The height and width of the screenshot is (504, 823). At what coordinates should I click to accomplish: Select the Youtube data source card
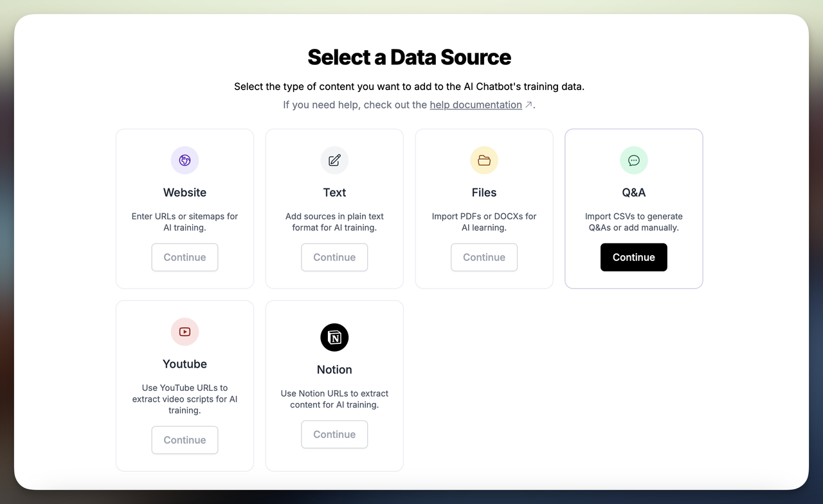pos(185,386)
